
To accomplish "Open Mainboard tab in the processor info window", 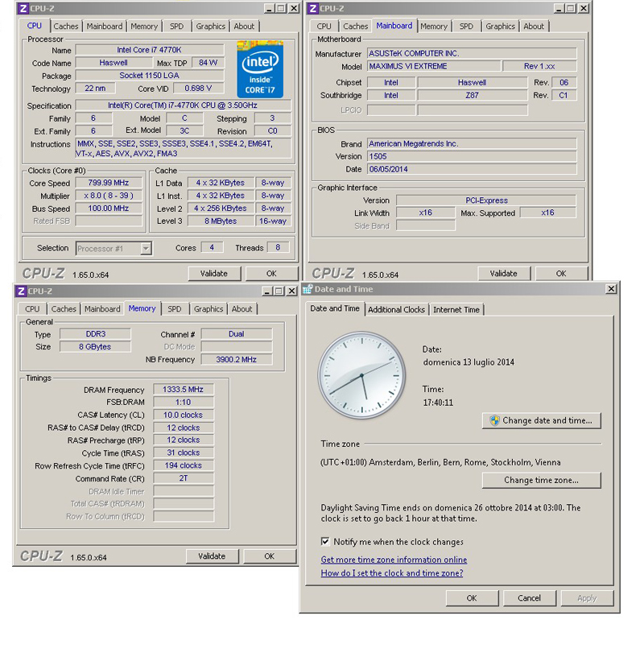I will [x=105, y=26].
